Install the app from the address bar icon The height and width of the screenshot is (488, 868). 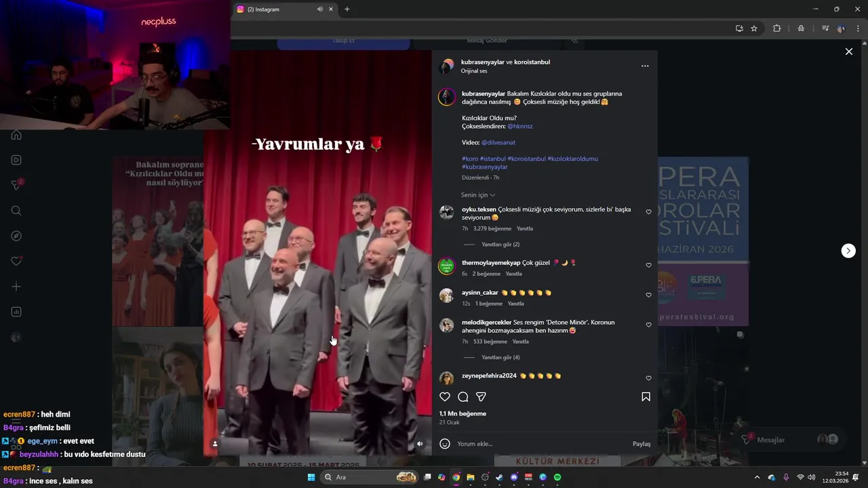pyautogui.click(x=739, y=28)
